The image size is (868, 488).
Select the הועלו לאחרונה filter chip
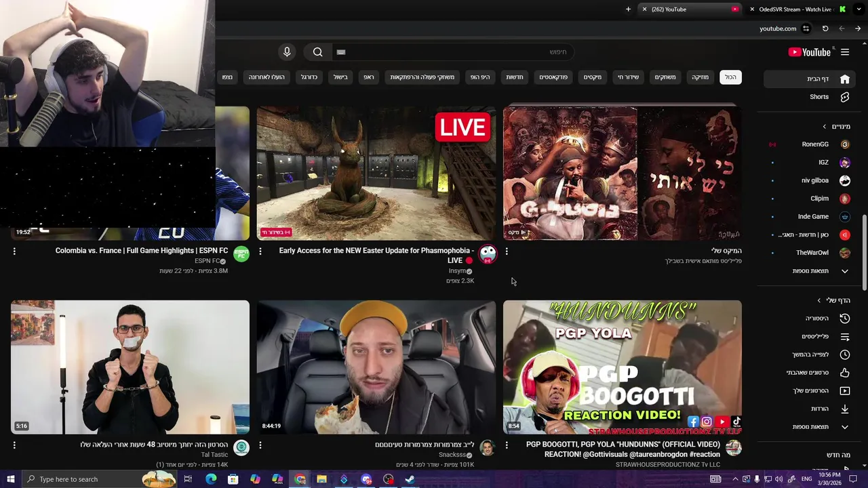[x=267, y=77]
